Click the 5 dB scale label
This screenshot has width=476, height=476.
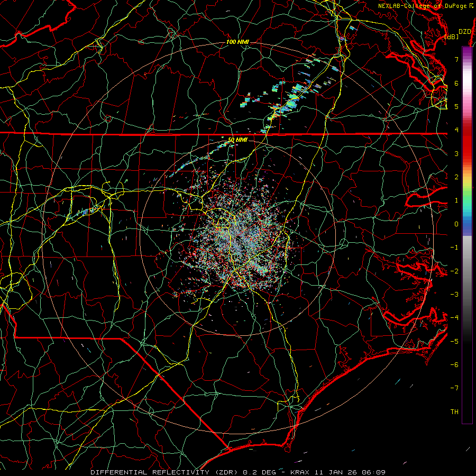click(x=456, y=106)
